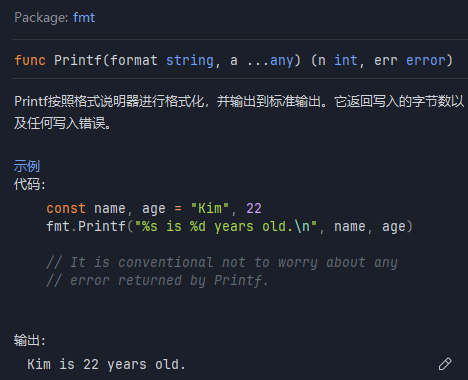Click the "%s is %d years old.\n" format string
Image resolution: width=468 pixels, height=380 pixels.
226,226
